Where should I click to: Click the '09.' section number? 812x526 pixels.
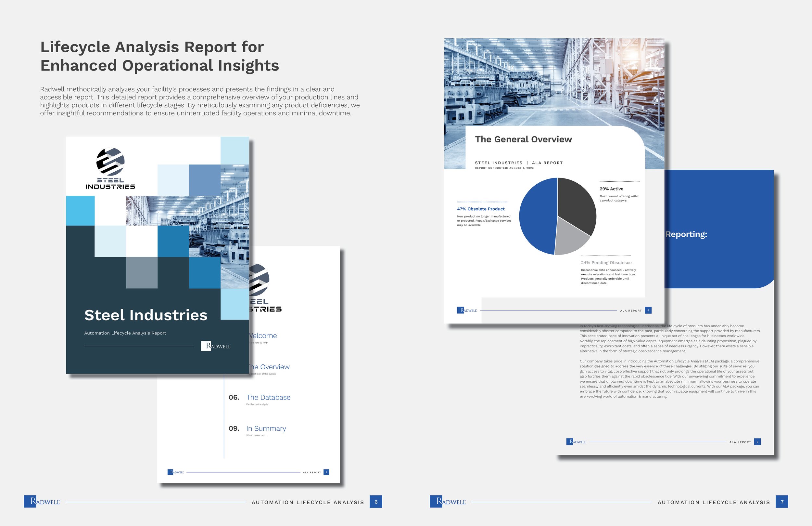click(234, 428)
